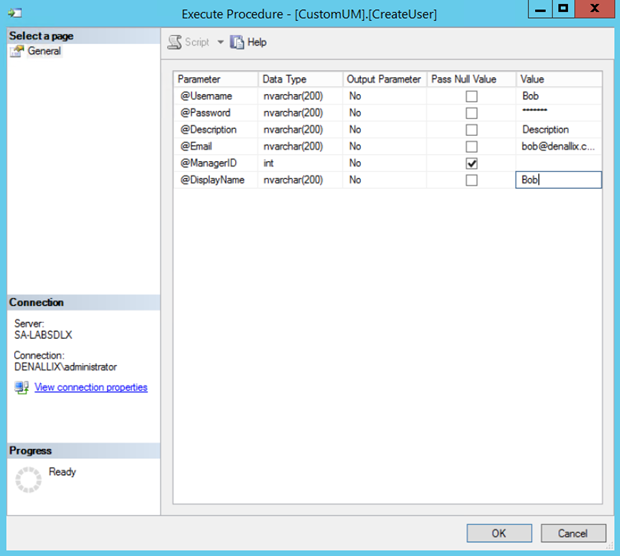Screen dimensions: 620x556
Task: Click the @Description value cell
Action: (559, 130)
